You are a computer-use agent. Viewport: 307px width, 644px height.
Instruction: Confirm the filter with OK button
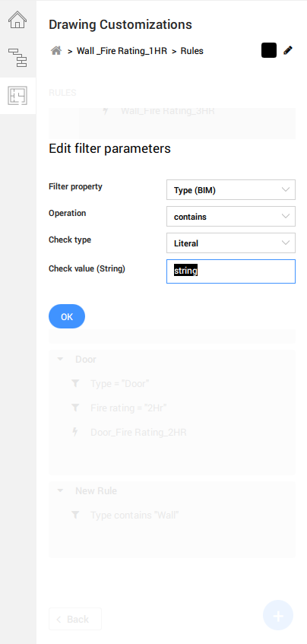pyautogui.click(x=67, y=316)
